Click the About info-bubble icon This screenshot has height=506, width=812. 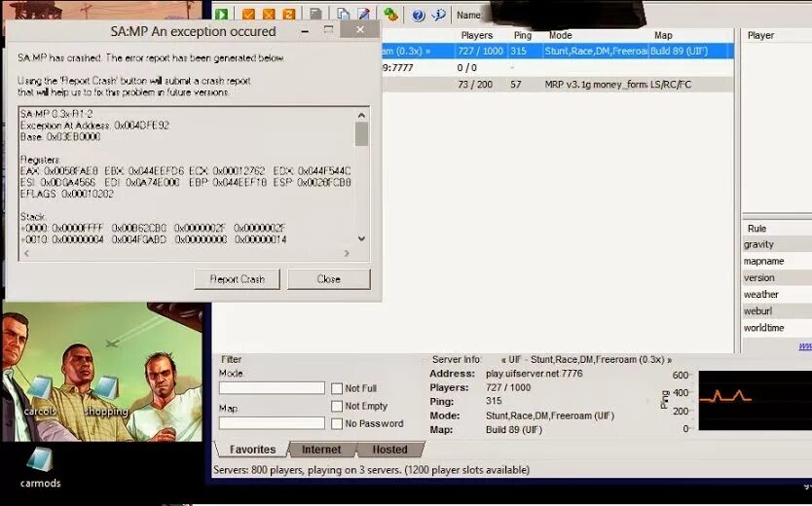coord(439,15)
